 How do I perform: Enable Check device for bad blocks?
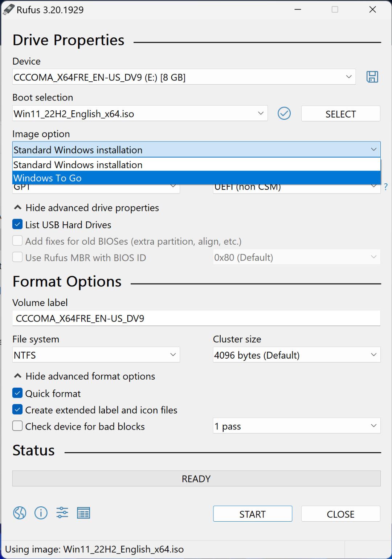tap(17, 426)
